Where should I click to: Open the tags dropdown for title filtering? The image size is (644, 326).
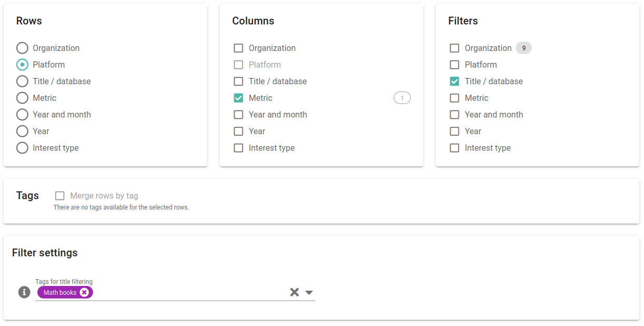pyautogui.click(x=309, y=292)
